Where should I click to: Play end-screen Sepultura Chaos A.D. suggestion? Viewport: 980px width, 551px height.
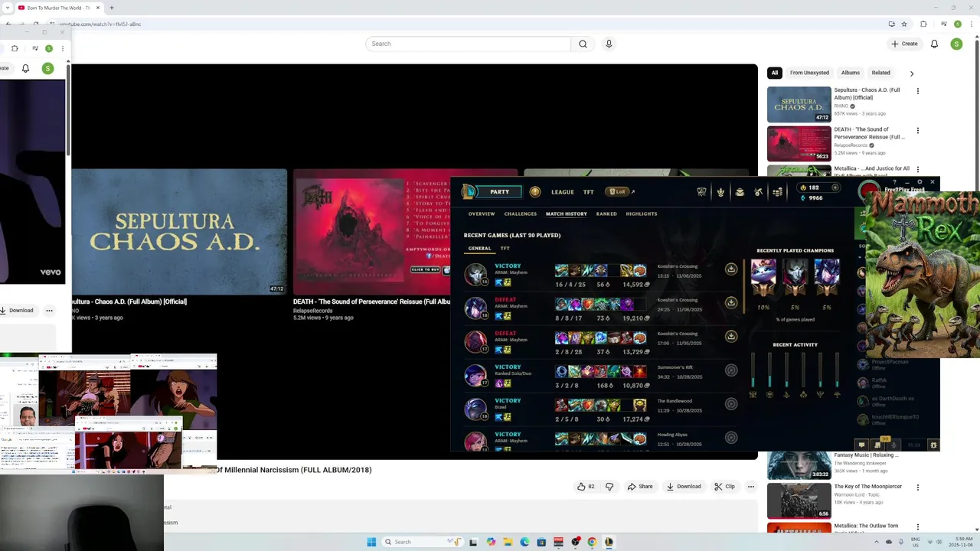pos(180,232)
